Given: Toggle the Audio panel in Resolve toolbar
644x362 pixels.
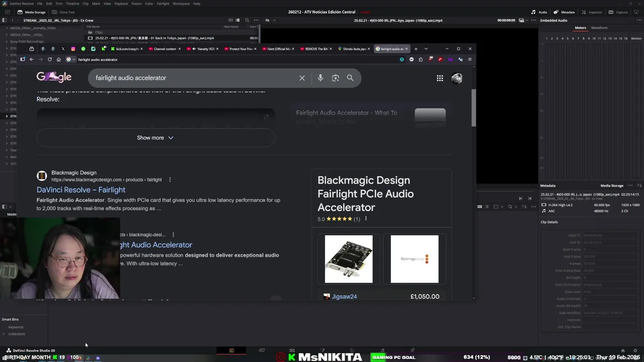Looking at the screenshot, I should click(539, 12).
